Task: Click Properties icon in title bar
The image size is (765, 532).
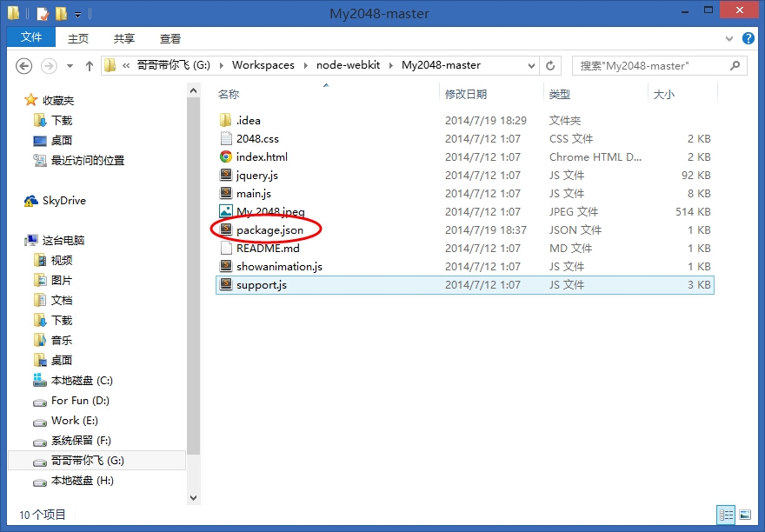Action: (x=43, y=13)
